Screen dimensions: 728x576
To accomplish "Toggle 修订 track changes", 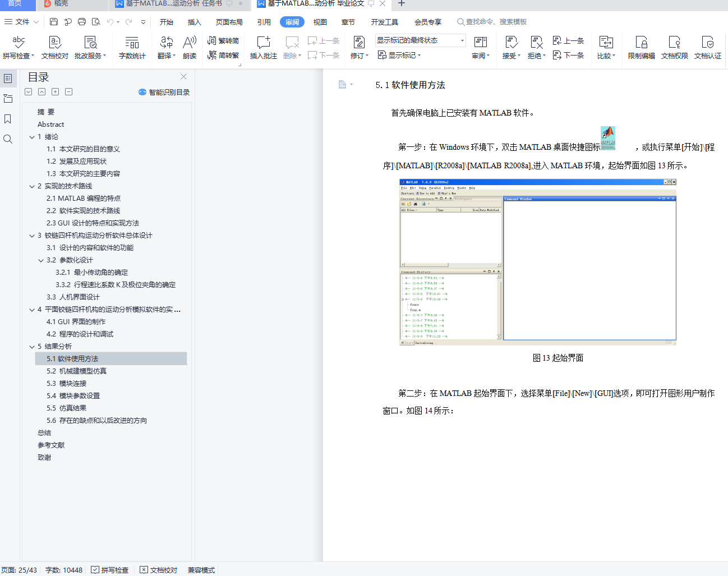I will pos(360,47).
